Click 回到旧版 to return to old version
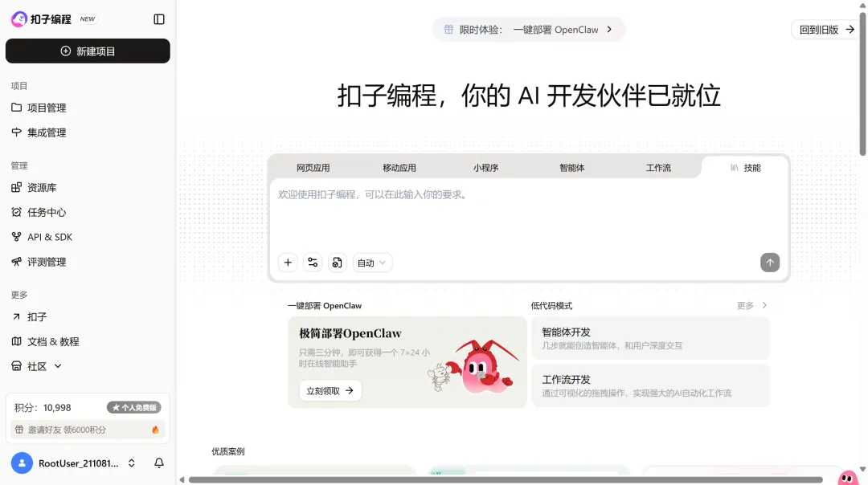 click(x=825, y=30)
